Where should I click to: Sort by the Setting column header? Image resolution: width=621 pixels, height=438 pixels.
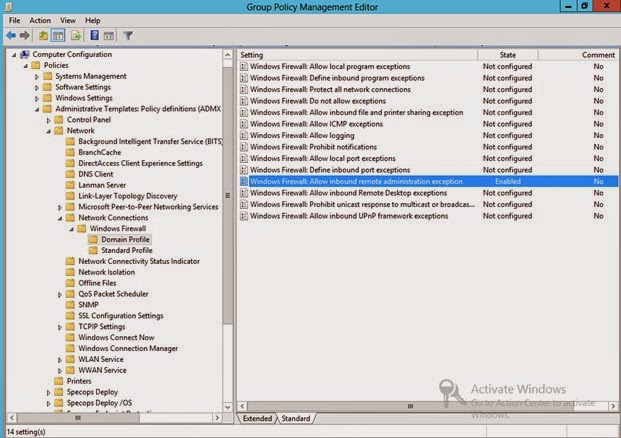click(x=358, y=55)
